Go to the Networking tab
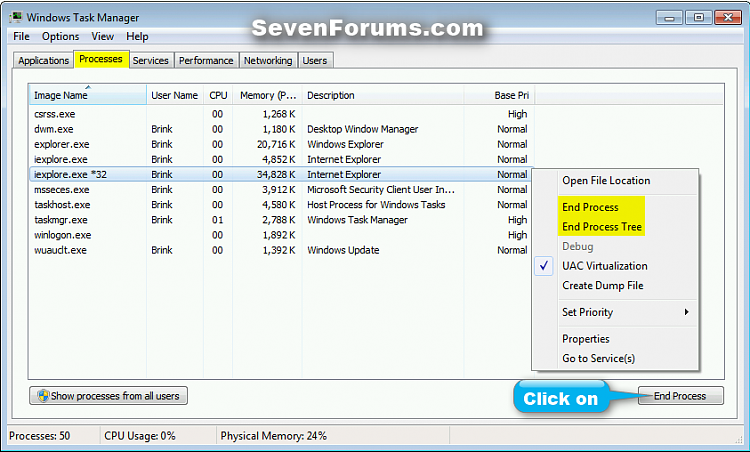The height and width of the screenshot is (452, 750). click(268, 60)
